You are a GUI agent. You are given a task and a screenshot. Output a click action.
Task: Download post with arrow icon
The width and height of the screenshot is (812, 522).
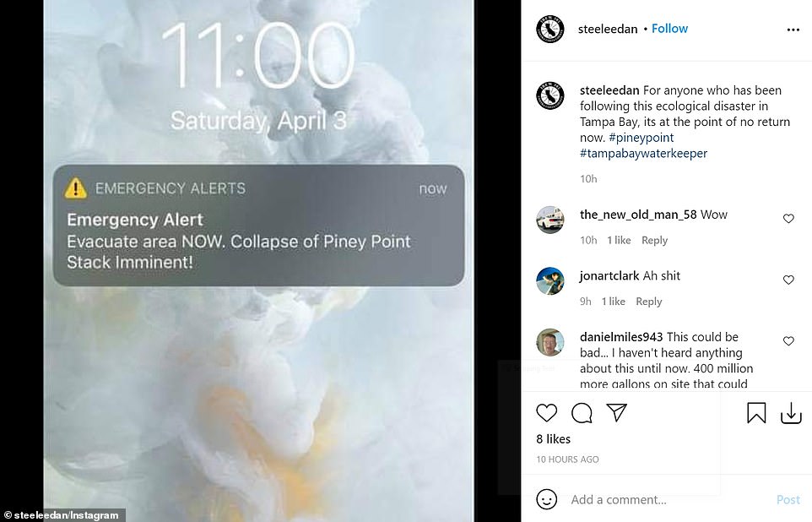(x=791, y=413)
